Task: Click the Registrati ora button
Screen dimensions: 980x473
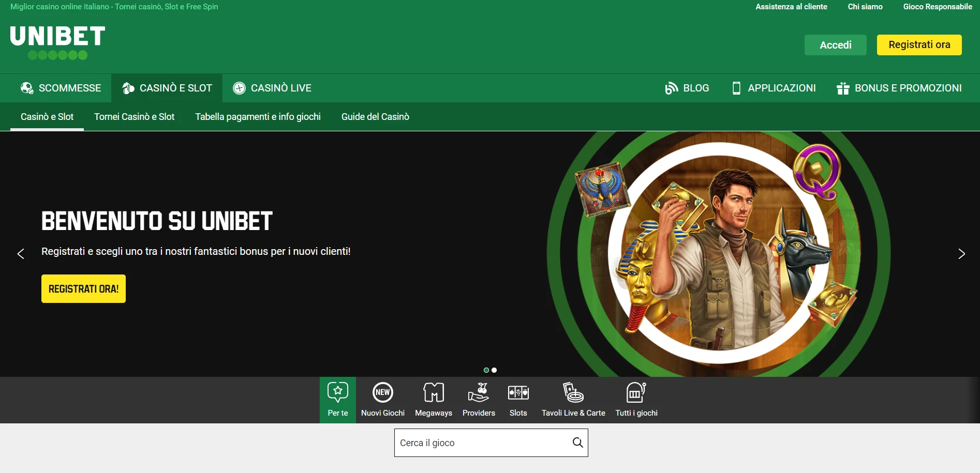Action: (919, 45)
